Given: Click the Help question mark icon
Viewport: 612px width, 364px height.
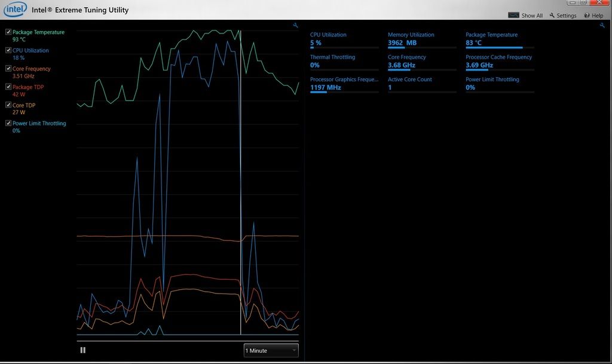Looking at the screenshot, I should [x=587, y=16].
